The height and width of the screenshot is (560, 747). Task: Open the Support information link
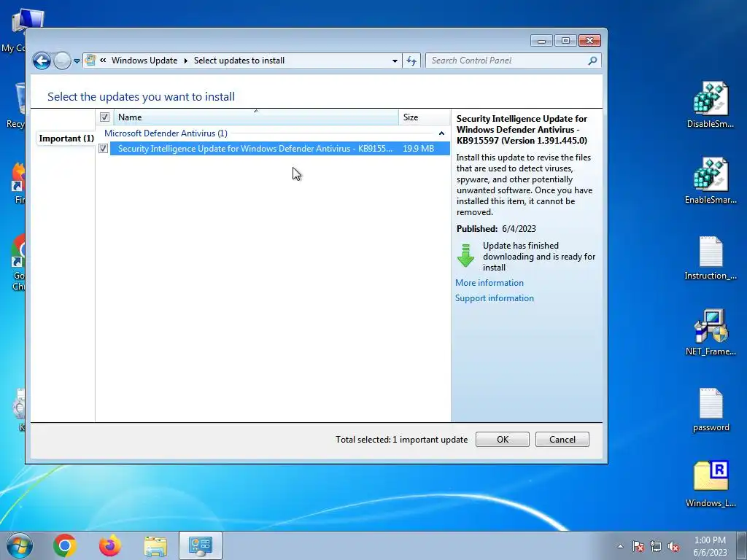(495, 298)
